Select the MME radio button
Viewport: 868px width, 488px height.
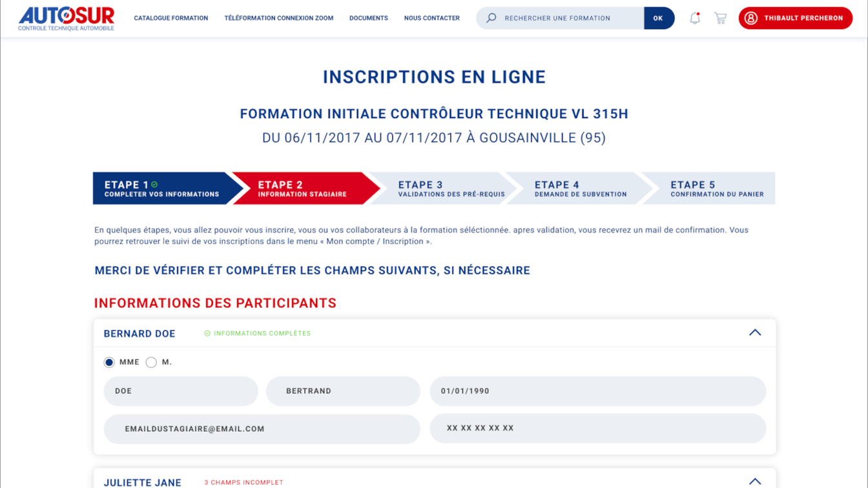[109, 362]
